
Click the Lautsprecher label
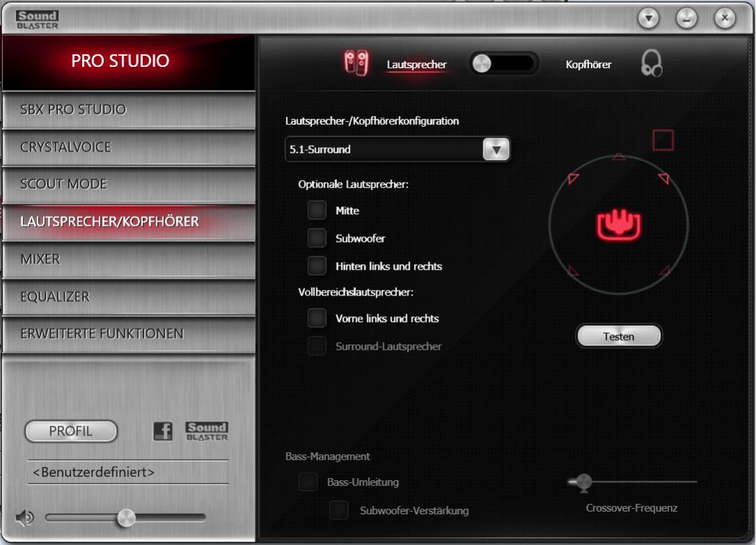(x=417, y=65)
